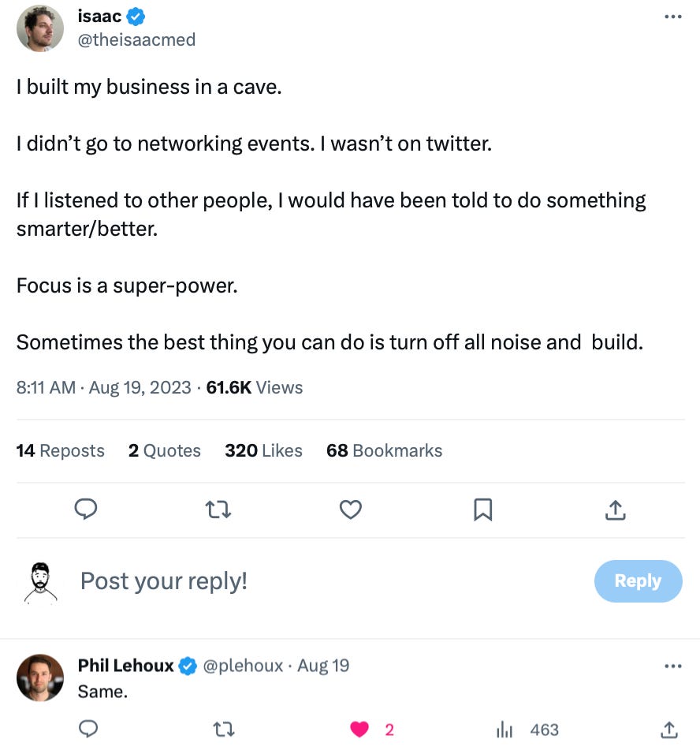Open Phil Lehoux's avatar
The height and width of the screenshot is (754, 700).
[40, 677]
